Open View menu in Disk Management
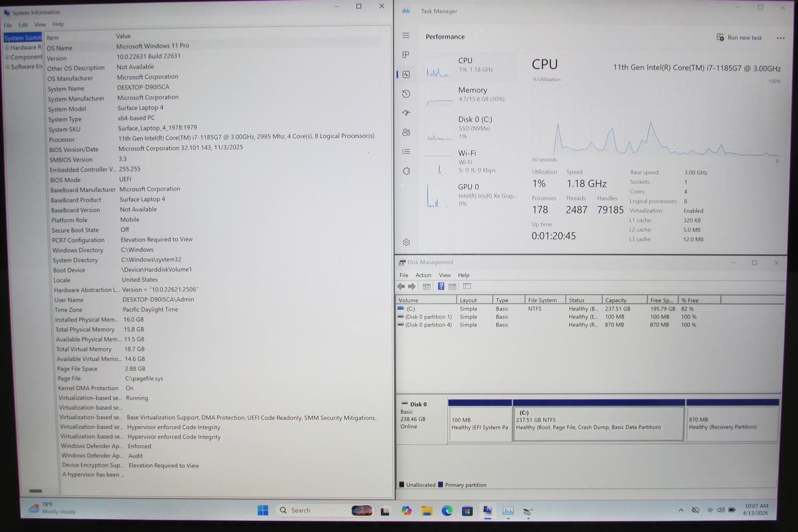This screenshot has width=798, height=532. pyautogui.click(x=445, y=275)
